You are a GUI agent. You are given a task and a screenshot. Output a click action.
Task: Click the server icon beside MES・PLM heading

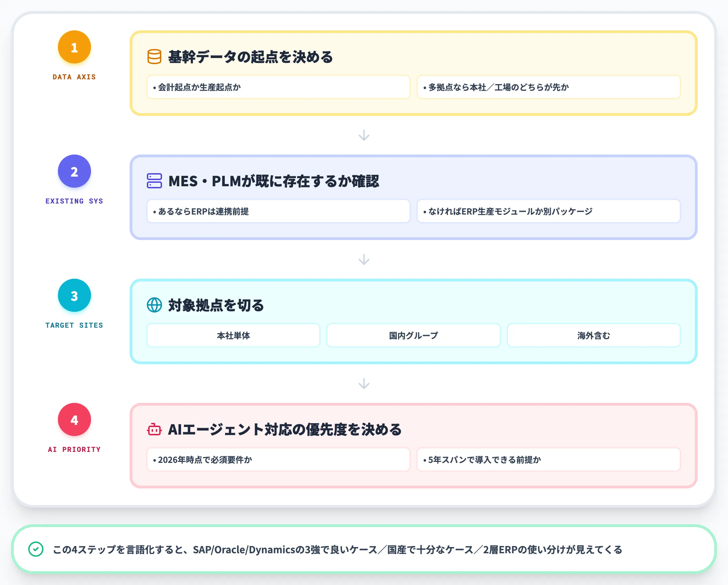[x=154, y=181]
